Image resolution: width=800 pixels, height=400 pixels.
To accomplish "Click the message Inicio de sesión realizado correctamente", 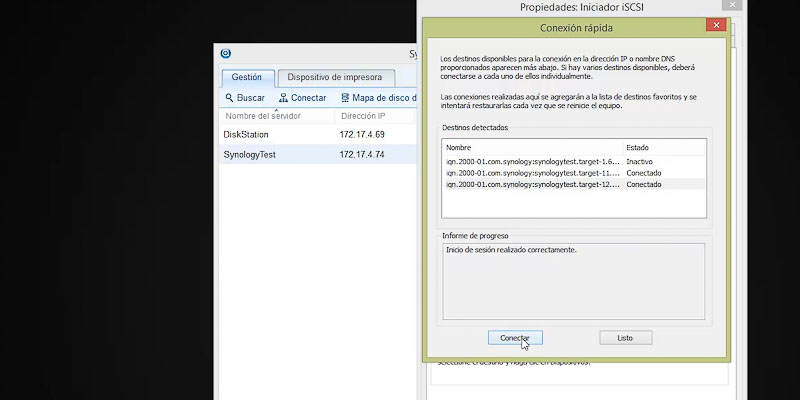I will (511, 250).
